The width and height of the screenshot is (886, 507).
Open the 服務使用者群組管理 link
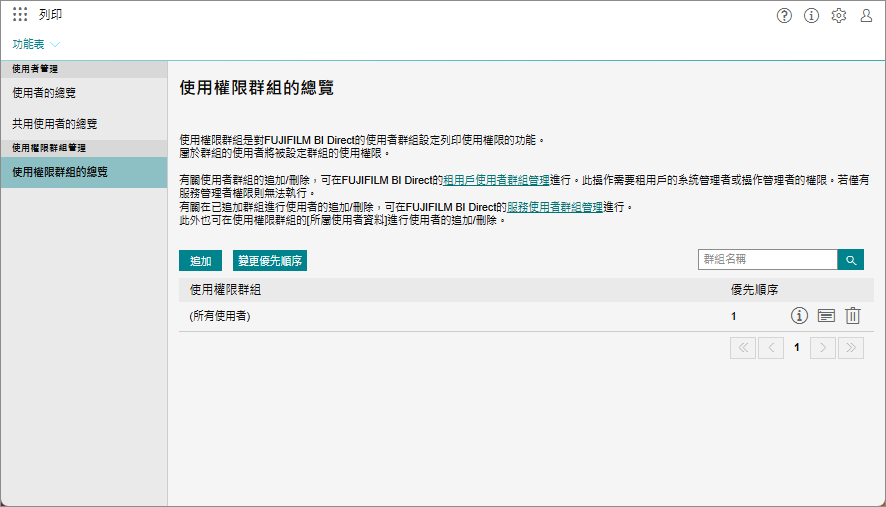point(555,207)
